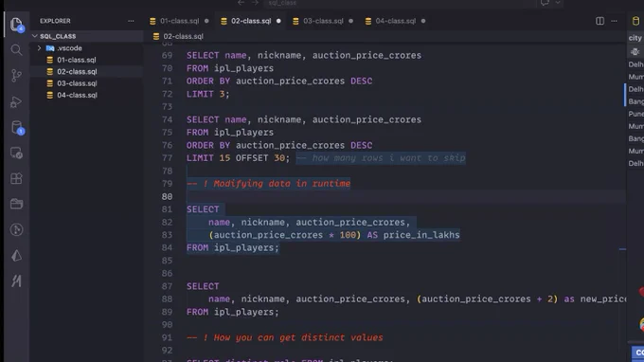Click the EXPLORER panel title

(x=55, y=21)
